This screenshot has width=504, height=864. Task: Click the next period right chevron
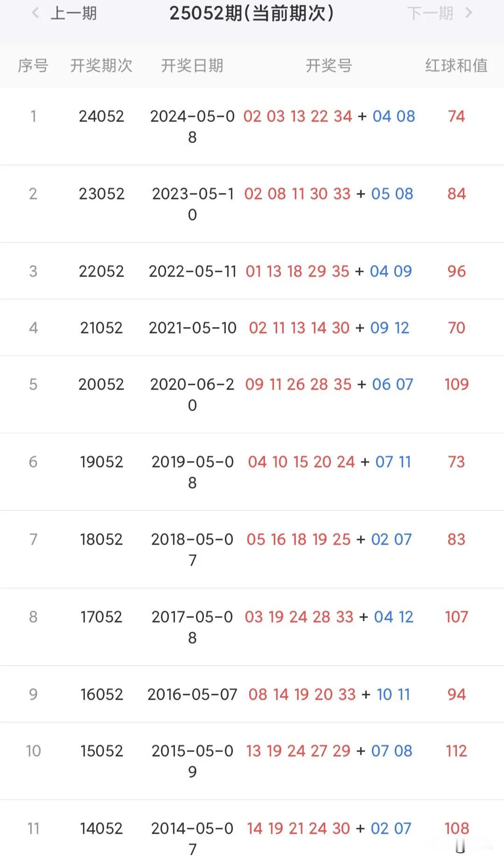coord(469,13)
